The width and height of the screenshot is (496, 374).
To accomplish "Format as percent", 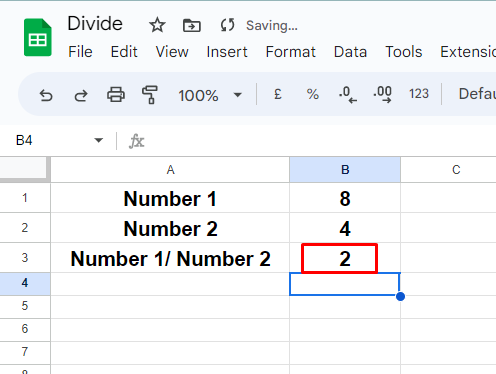I will click(x=313, y=94).
